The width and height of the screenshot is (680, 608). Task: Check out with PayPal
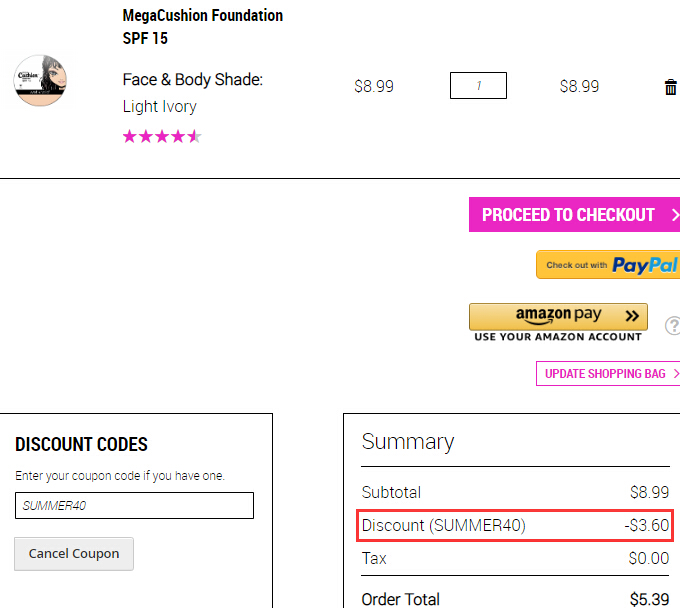pos(608,265)
